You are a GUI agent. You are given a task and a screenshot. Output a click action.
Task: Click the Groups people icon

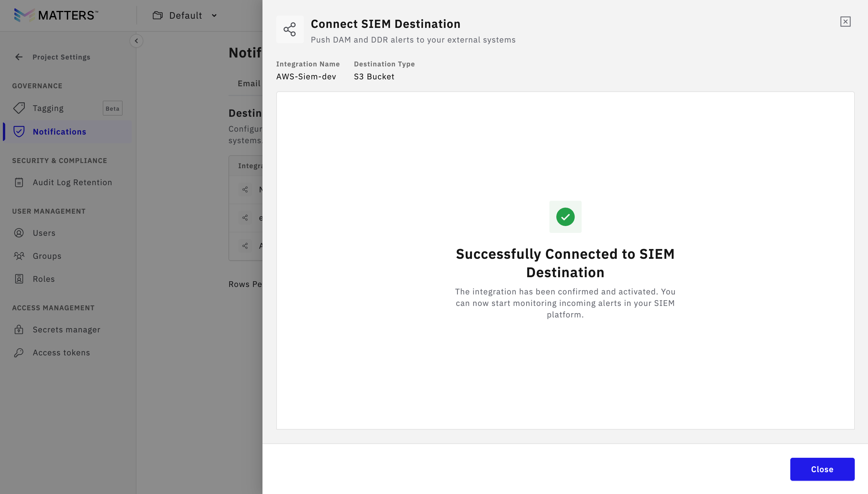click(19, 256)
